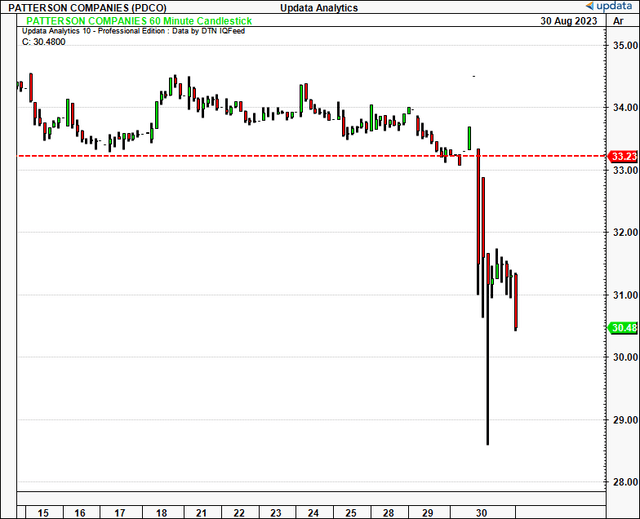Select date 24 on the time axis

314,512
